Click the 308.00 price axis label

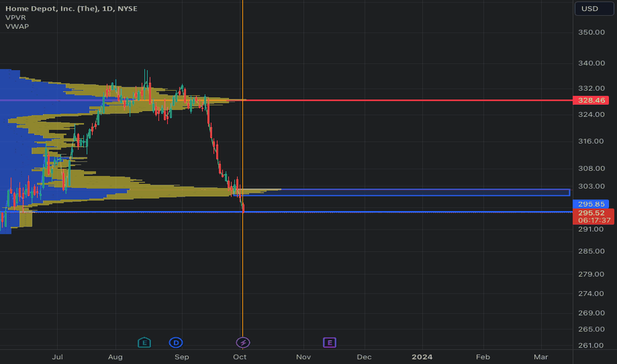click(x=591, y=168)
